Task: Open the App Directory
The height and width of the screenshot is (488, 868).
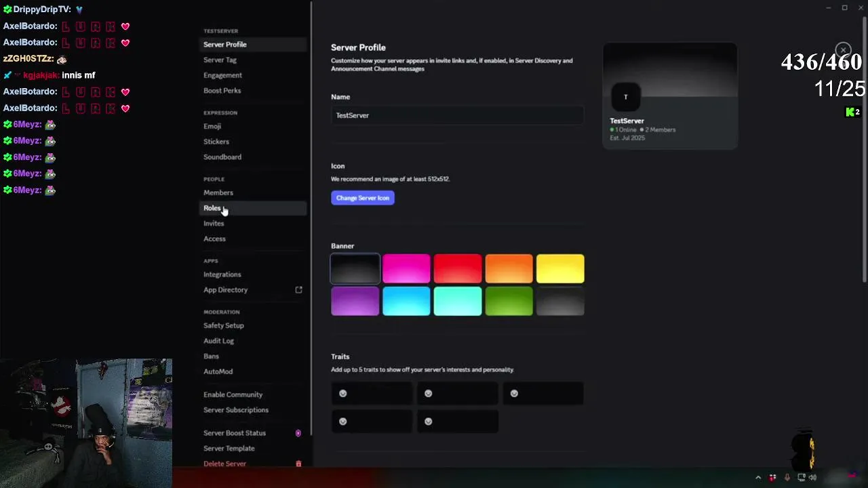Action: click(254, 289)
